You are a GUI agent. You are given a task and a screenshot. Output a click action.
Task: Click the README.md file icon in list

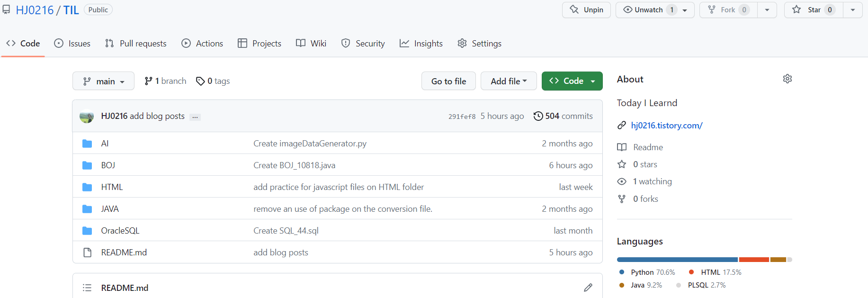(x=87, y=253)
